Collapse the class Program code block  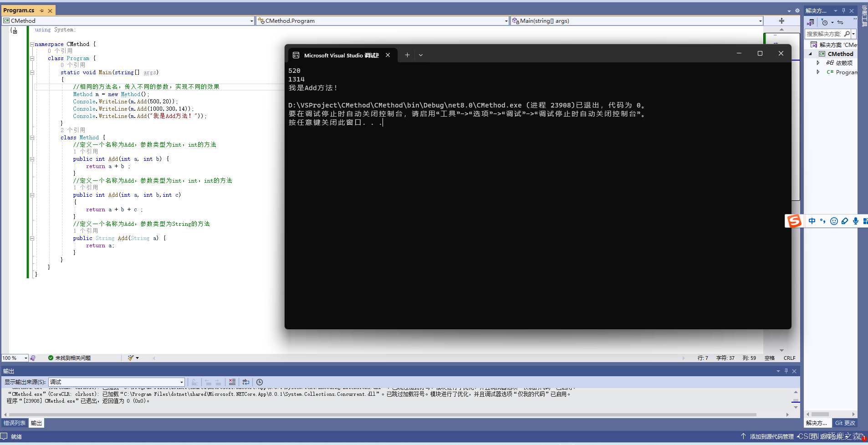coord(32,58)
